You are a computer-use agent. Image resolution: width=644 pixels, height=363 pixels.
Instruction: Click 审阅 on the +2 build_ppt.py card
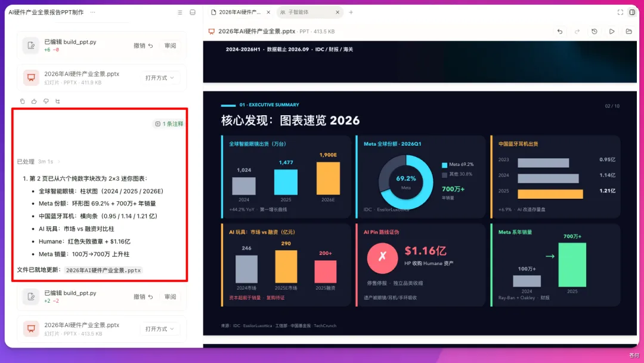170,297
